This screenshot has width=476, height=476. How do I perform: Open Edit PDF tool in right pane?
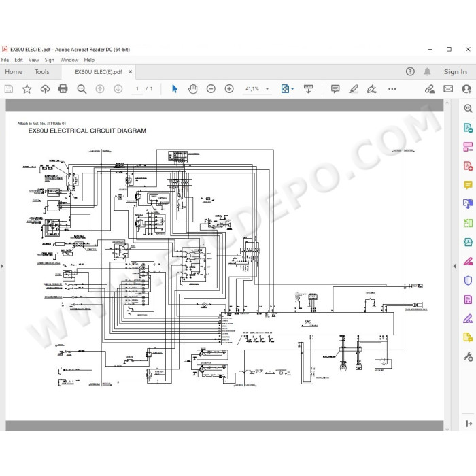(468, 147)
